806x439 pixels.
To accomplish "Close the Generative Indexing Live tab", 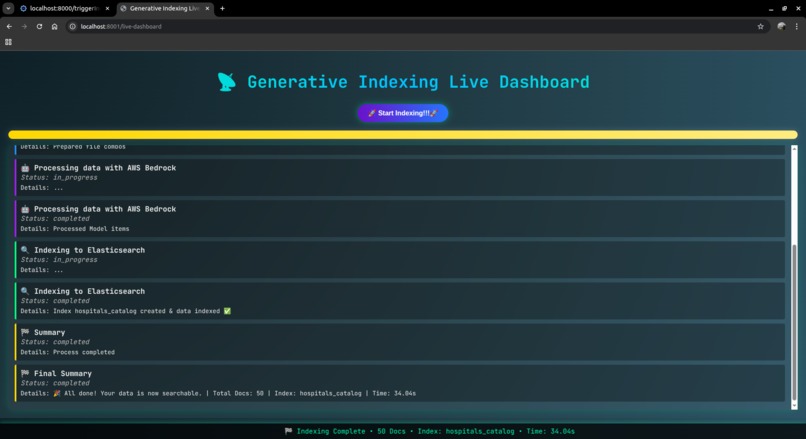I will pos(207,8).
